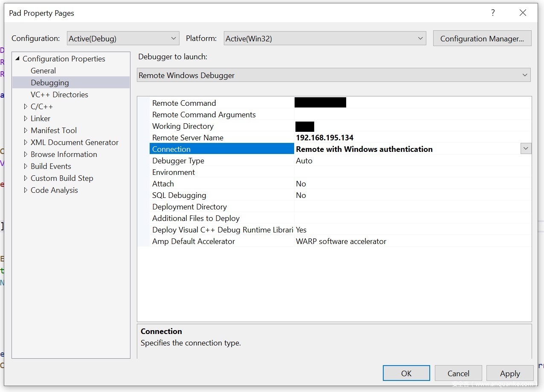This screenshot has height=392, width=544.
Task: Click the Apply button
Action: (509, 373)
